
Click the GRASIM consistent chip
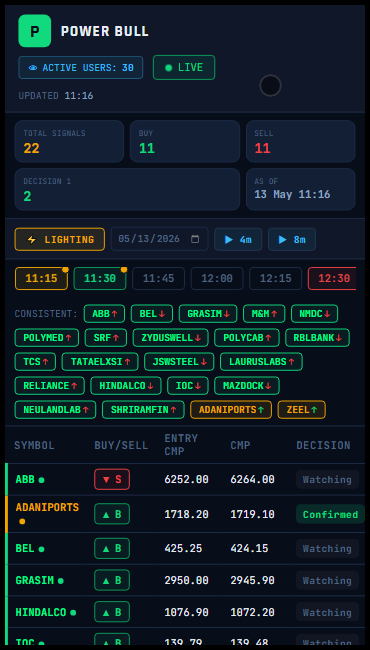coord(208,314)
